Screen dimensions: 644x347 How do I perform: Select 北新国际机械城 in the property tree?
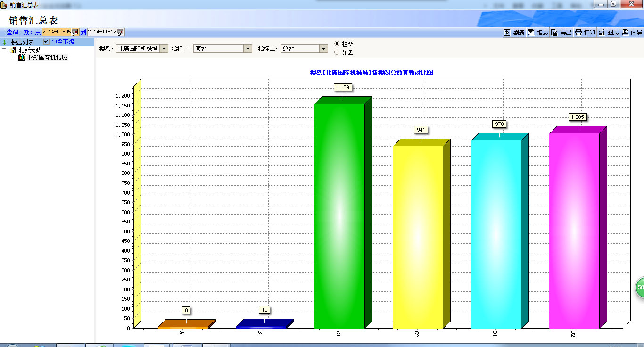coord(47,58)
